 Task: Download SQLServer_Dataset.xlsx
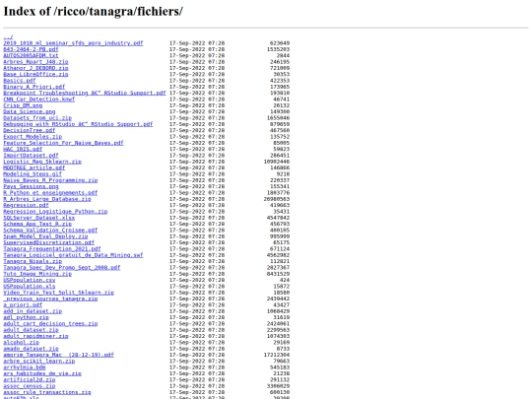coord(39,218)
